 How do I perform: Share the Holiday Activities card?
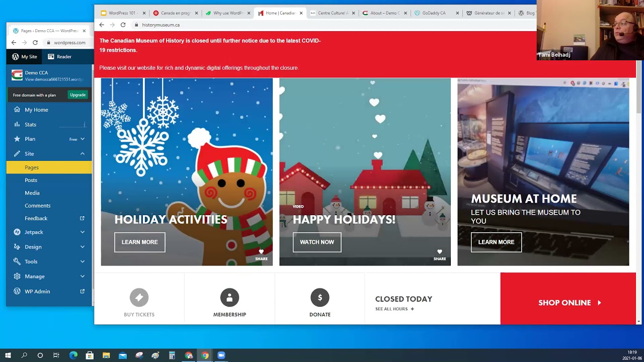(x=261, y=255)
